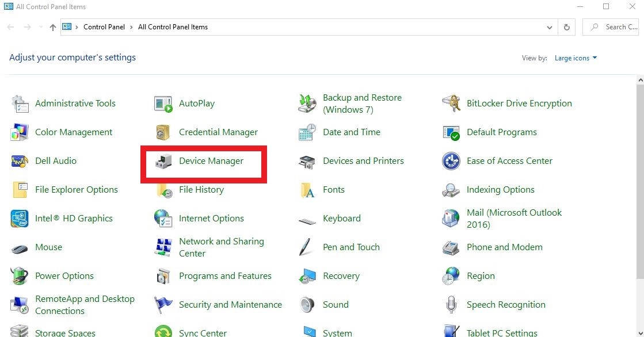Open the BitLocker Drive Encryption icon
This screenshot has width=644, height=337.
pos(451,104)
